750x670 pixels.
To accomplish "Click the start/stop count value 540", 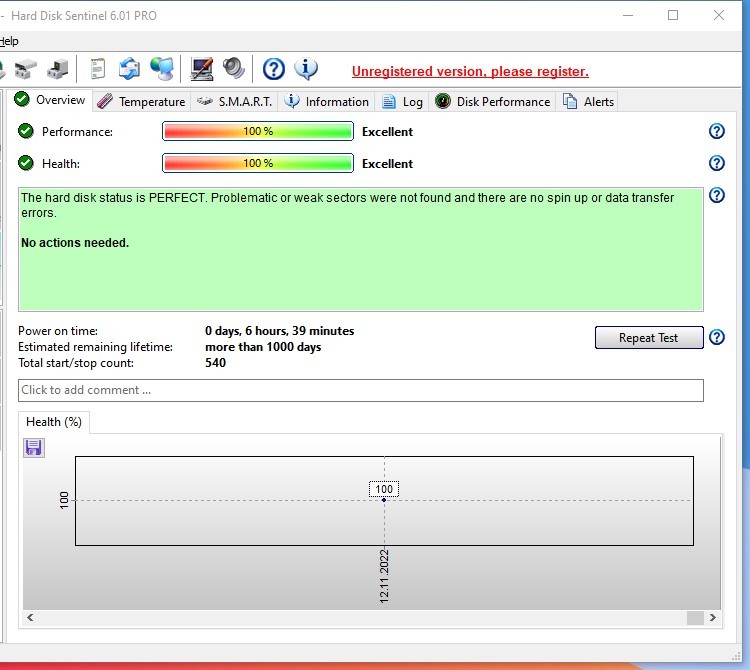I will 215,362.
